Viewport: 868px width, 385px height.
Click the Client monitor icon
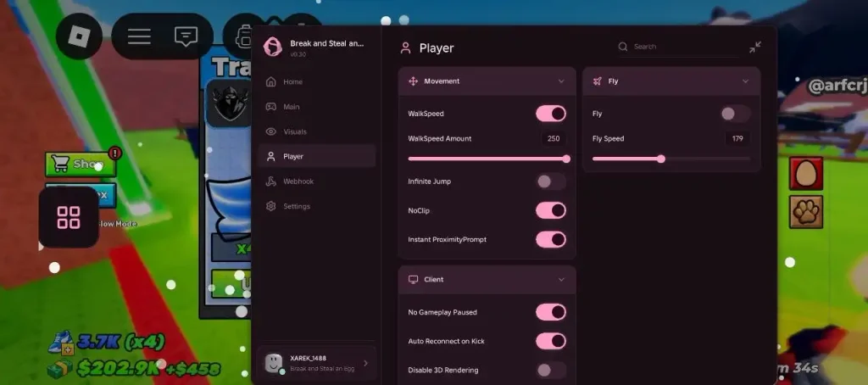[x=413, y=280]
